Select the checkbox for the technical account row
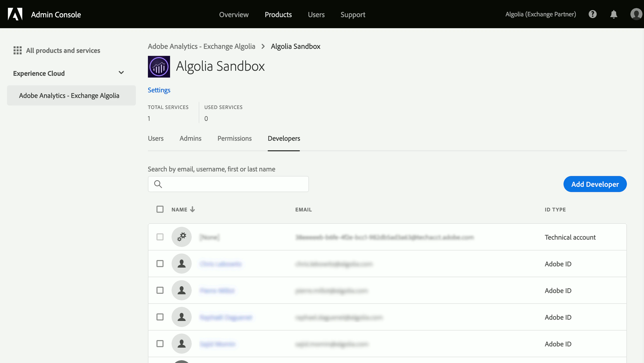 160,237
